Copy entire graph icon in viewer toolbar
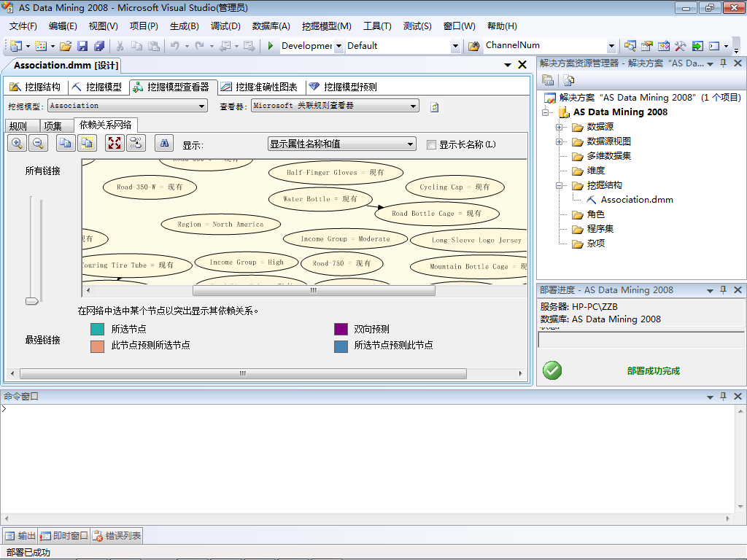Image resolution: width=747 pixels, height=560 pixels. (87, 144)
